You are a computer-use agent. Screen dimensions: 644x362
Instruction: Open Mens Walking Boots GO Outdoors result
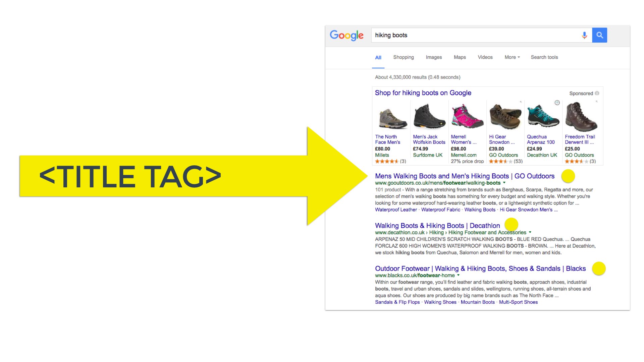[465, 176]
